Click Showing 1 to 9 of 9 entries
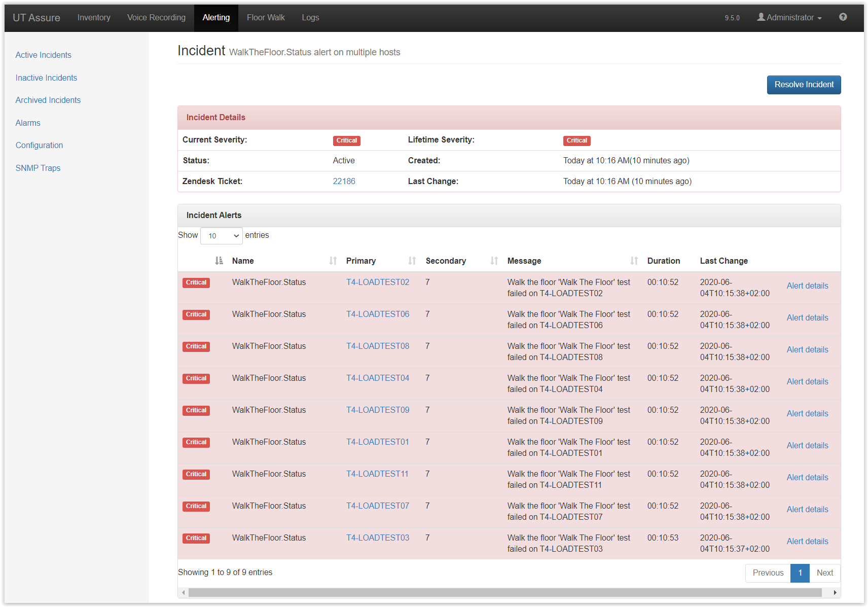 point(225,572)
